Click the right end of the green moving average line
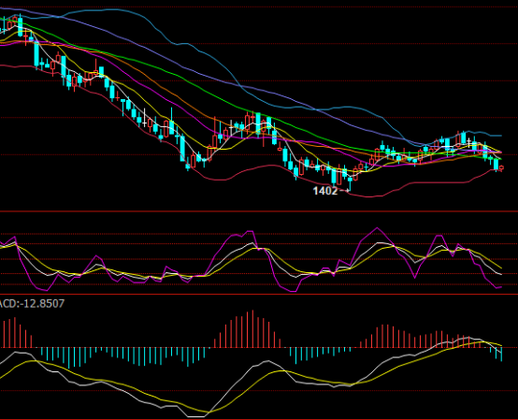This screenshot has height=420, width=518. tap(501, 160)
